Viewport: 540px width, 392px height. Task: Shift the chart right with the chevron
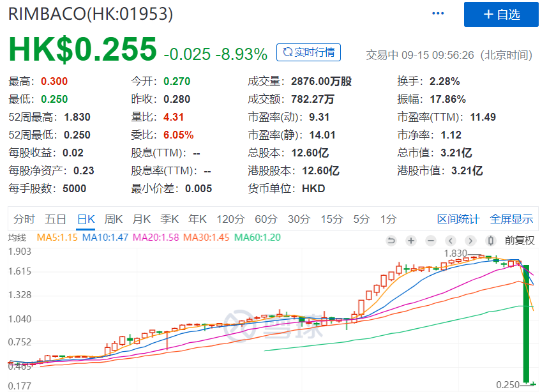point(470,240)
